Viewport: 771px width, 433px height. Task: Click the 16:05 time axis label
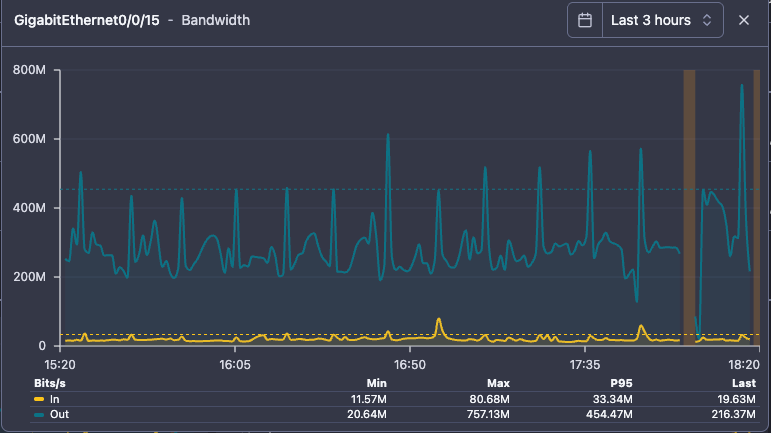click(235, 365)
